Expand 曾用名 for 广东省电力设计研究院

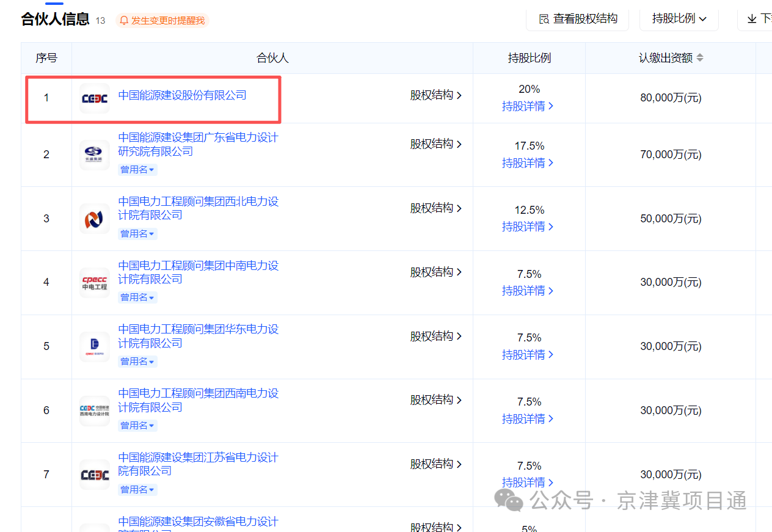tap(137, 170)
